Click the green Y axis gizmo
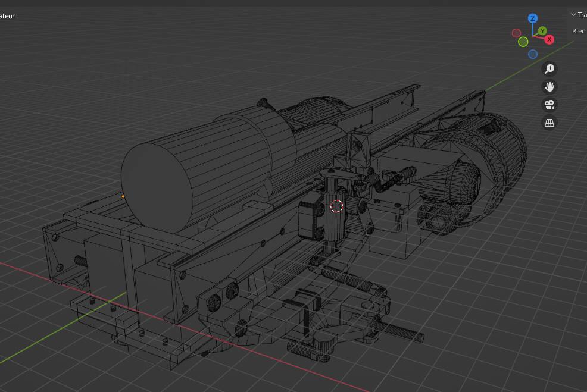Screen dimensions: 587x392 (542, 31)
